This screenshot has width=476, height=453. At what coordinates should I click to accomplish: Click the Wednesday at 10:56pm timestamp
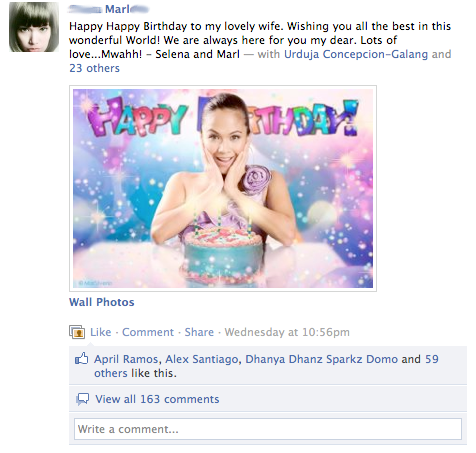[x=287, y=332]
